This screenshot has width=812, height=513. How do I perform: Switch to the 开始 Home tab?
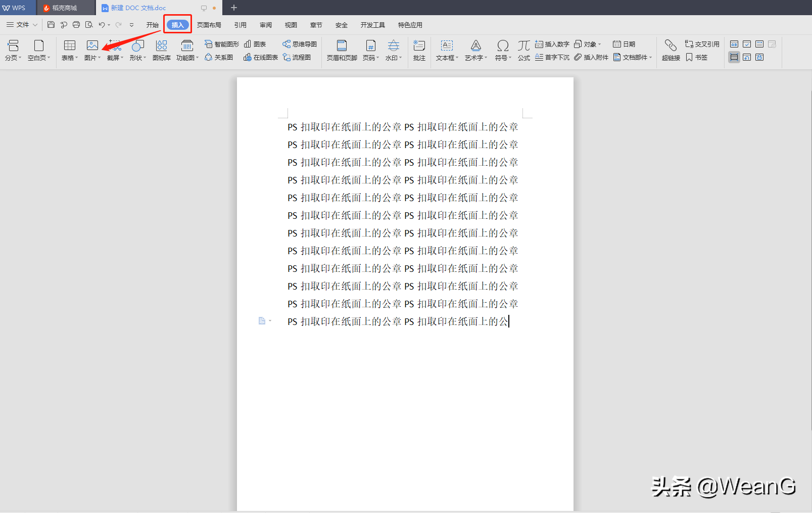click(153, 25)
